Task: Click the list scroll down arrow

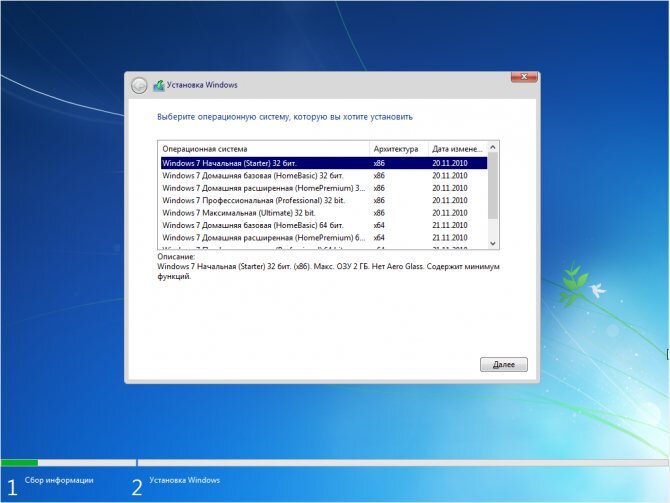Action: (x=493, y=243)
